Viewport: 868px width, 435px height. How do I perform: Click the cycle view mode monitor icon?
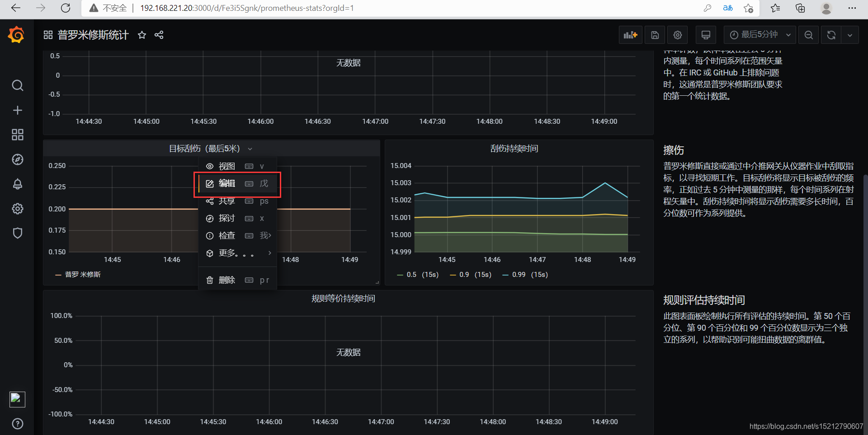706,35
